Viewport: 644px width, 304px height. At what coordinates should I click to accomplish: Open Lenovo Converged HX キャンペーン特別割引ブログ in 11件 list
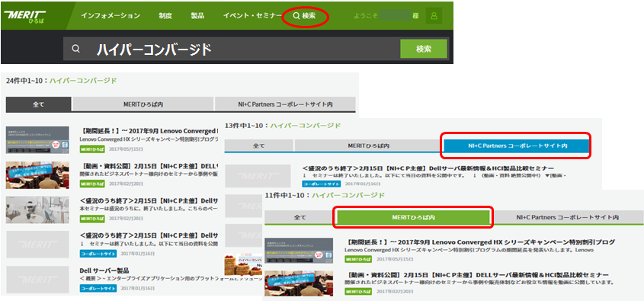(479, 242)
